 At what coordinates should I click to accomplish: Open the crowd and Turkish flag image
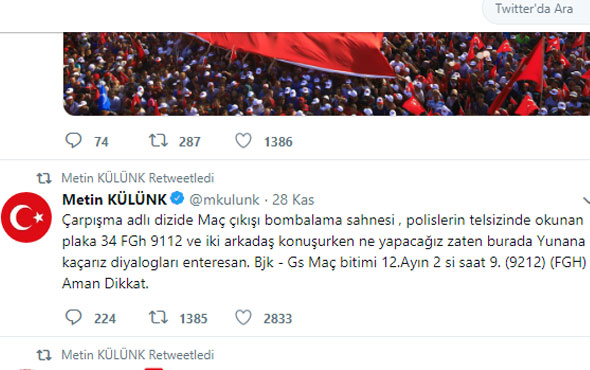326,74
